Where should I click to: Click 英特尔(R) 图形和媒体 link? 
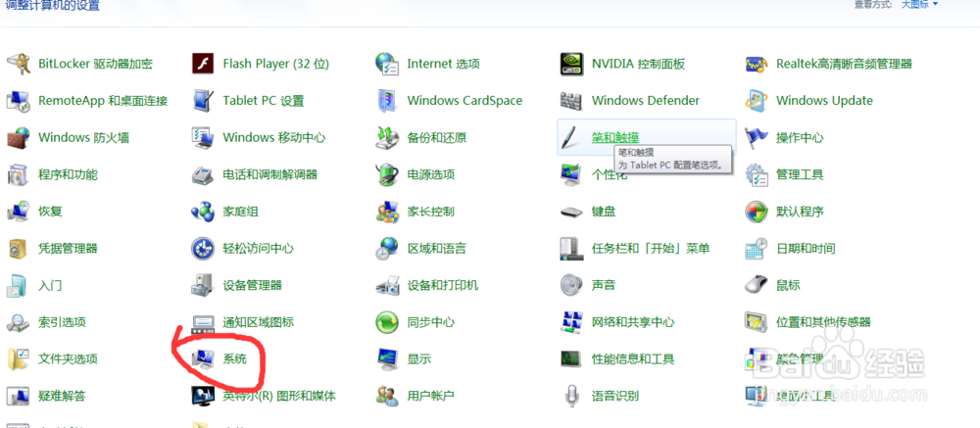pos(279,396)
